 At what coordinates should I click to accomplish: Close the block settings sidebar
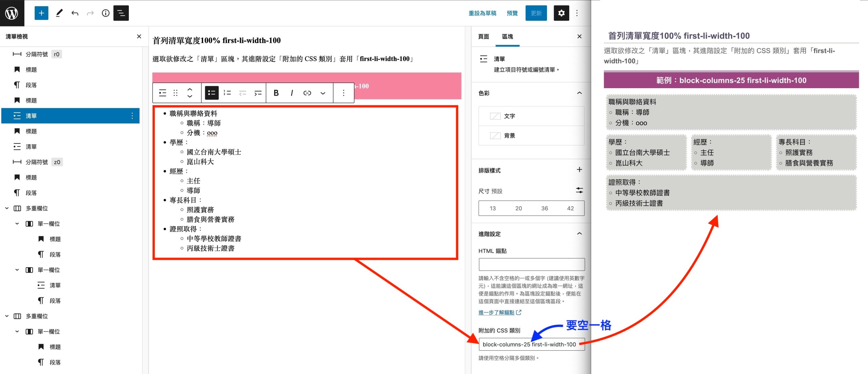[579, 36]
